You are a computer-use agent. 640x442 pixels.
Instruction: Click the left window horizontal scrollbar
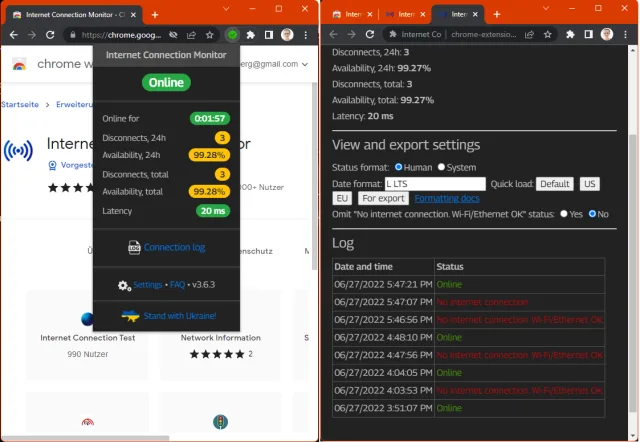coord(85,438)
